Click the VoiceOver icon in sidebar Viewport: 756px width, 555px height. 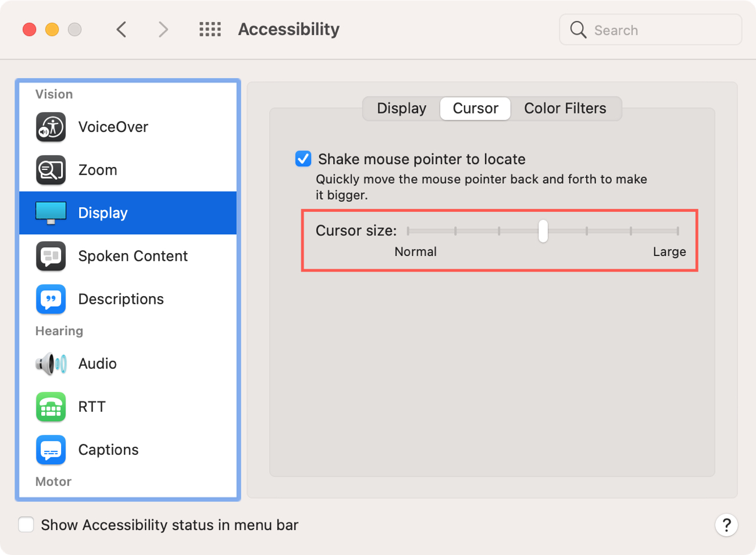[x=51, y=127]
